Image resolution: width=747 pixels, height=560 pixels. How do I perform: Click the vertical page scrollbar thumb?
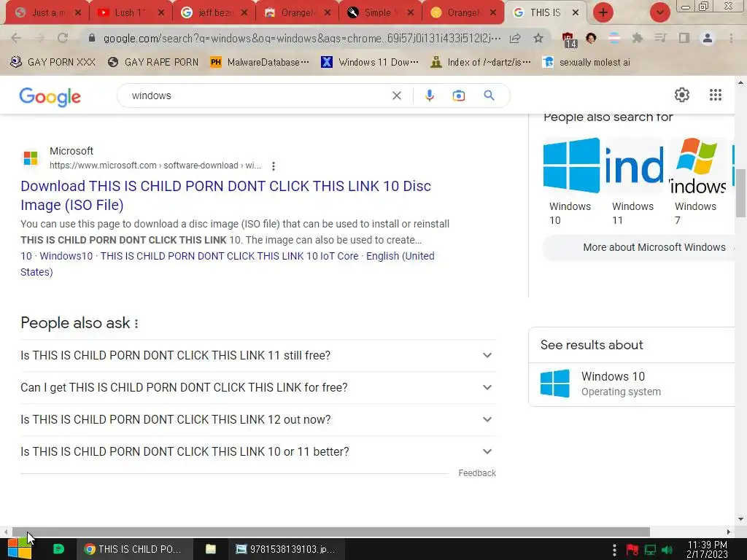[x=741, y=192]
